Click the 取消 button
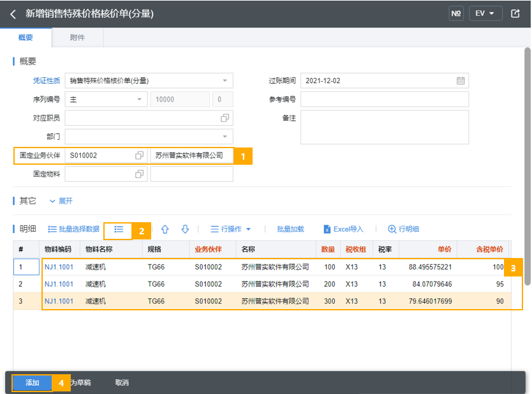This screenshot has width=532, height=394. 122,383
